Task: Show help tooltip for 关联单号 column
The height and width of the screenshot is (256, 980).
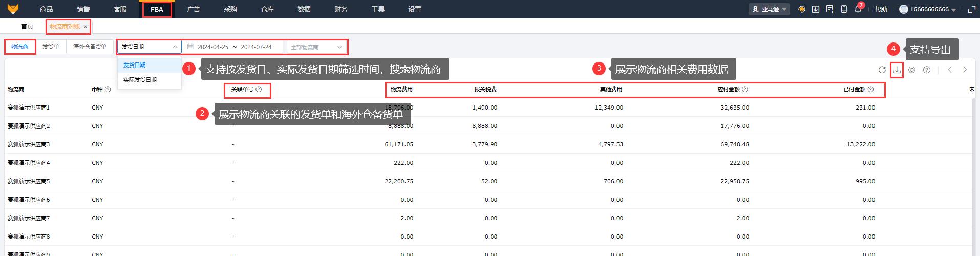Action: (259, 89)
